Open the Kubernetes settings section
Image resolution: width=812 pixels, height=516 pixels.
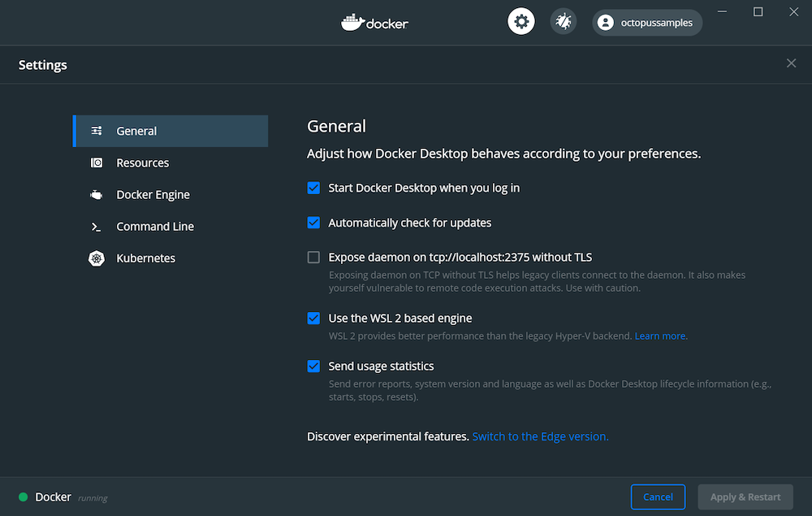point(146,258)
